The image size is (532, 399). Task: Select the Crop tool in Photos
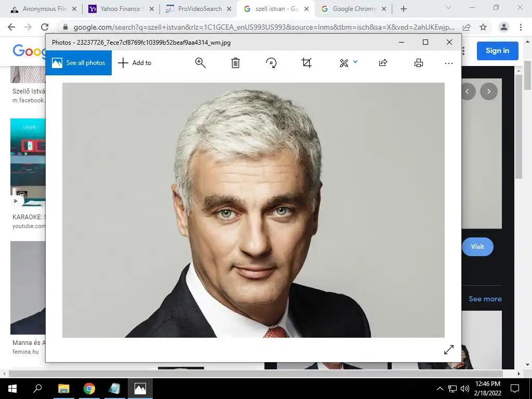pyautogui.click(x=307, y=63)
